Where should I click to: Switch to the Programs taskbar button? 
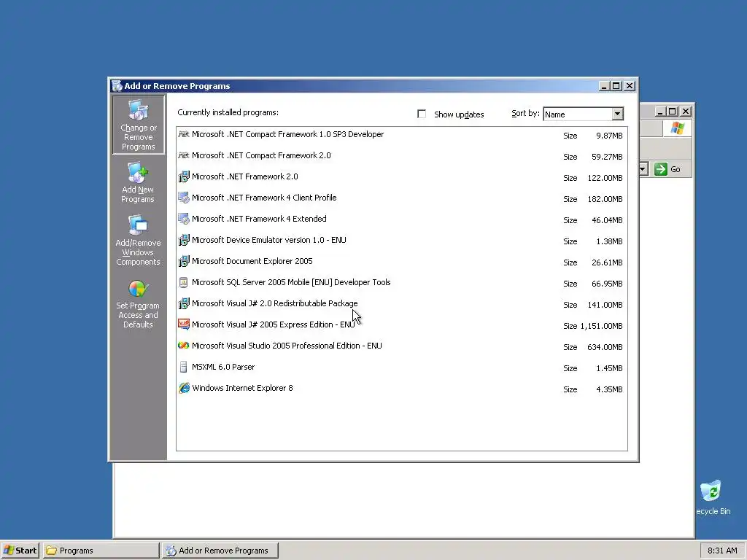(101, 551)
